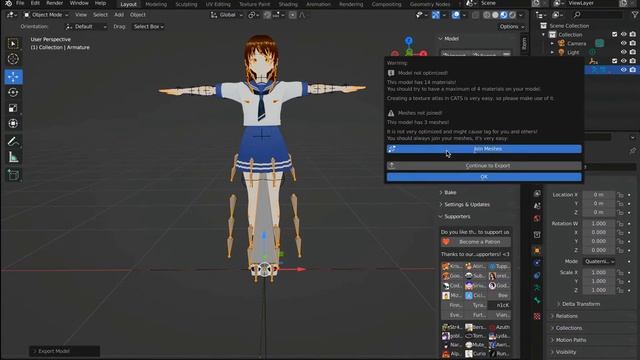Viewport: 640px width, 360px height.
Task: Switch to the Shading workspace tab
Action: [288, 4]
